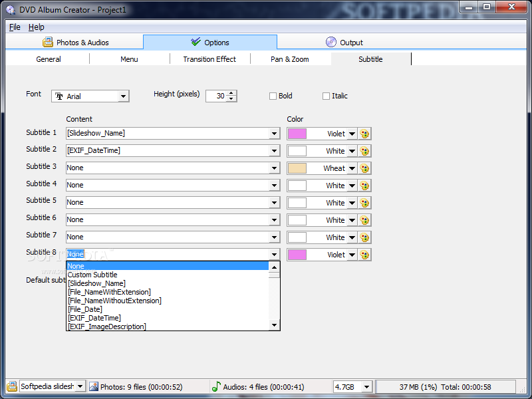Choose [File_NameWithoutExtension] from the list
This screenshot has width=532, height=399.
(x=168, y=301)
